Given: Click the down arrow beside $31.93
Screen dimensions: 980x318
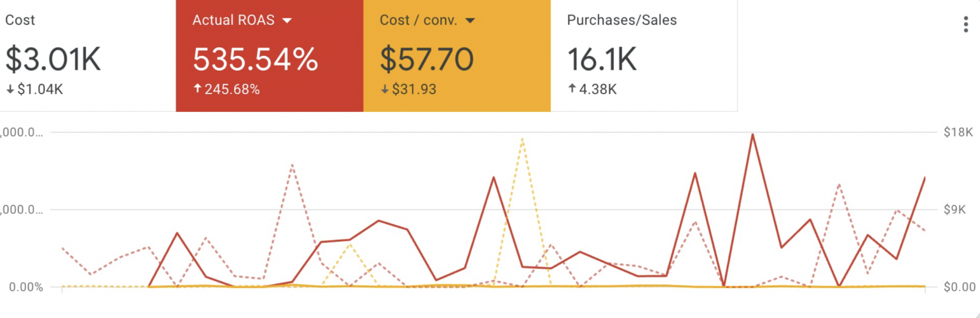Looking at the screenshot, I should (x=384, y=89).
